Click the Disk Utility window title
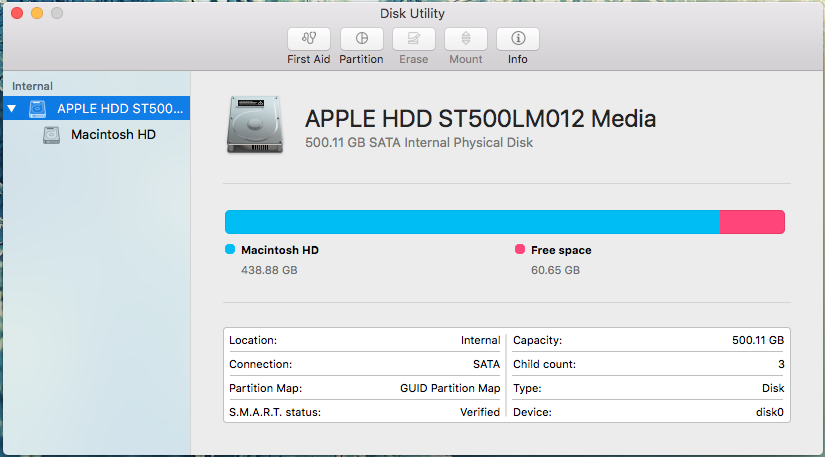The height and width of the screenshot is (457, 825). click(412, 14)
